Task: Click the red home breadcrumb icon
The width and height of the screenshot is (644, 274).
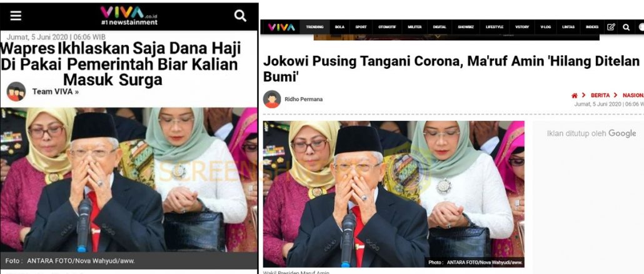Action: click(575, 95)
